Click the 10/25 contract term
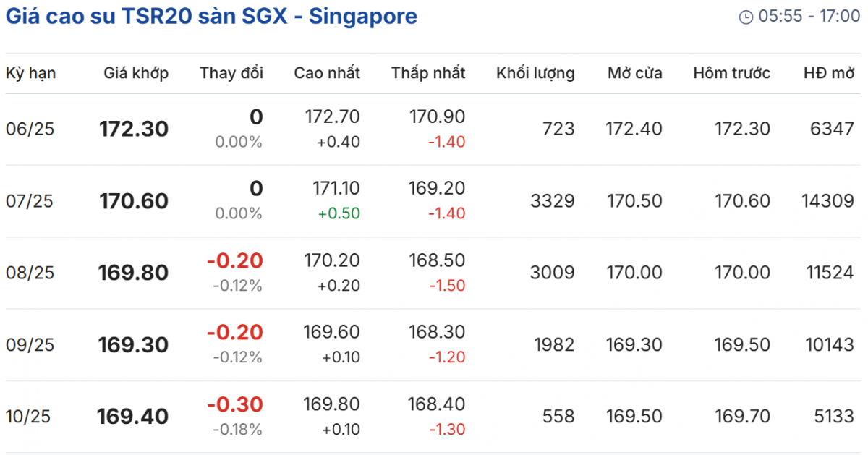 coord(30,417)
